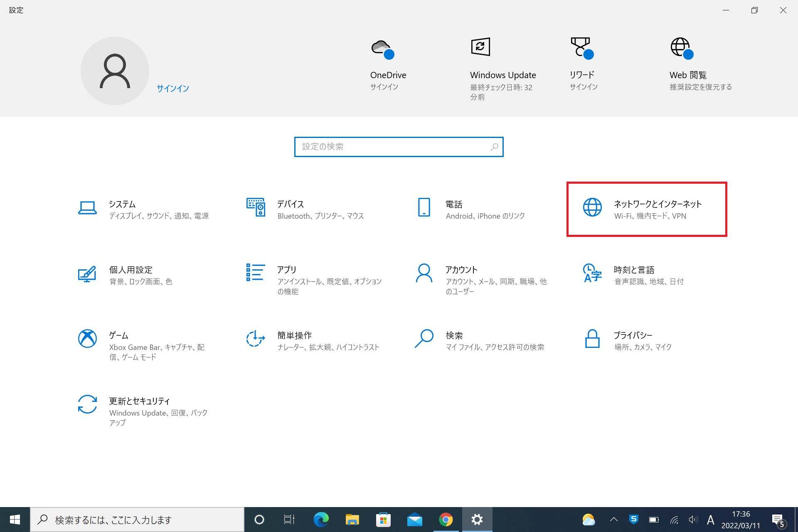Click the 個人用設定 paintbrush icon
Screen dimensions: 798x532
(87, 273)
